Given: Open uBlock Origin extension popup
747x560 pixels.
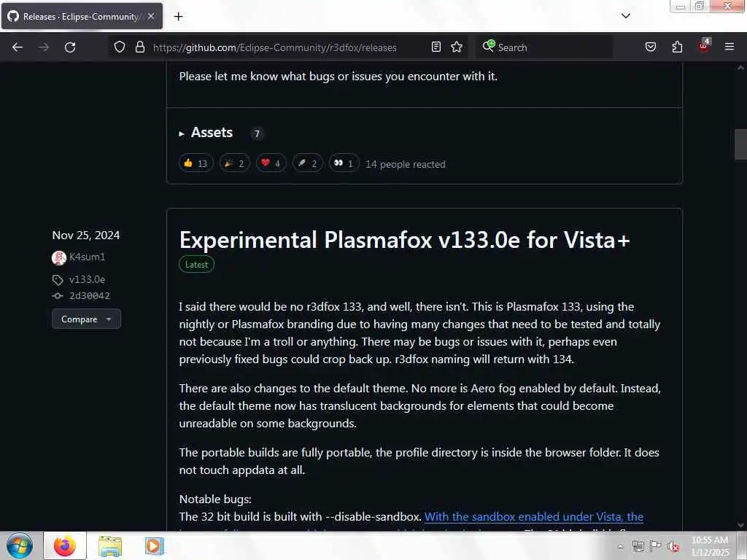Looking at the screenshot, I should (704, 45).
